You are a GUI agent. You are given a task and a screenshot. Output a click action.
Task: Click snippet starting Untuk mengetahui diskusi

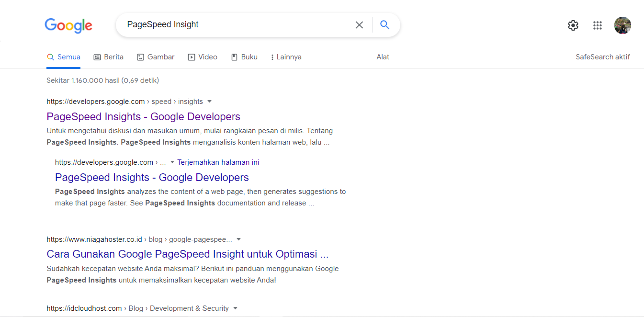click(190, 136)
